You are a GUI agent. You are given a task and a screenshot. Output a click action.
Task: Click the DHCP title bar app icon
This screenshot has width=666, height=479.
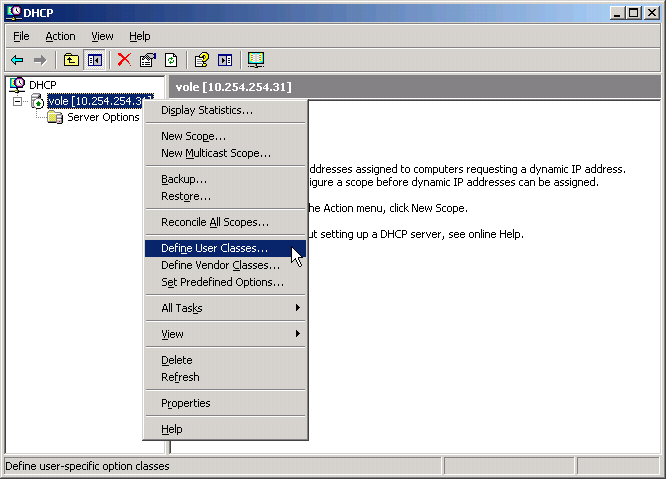pos(14,12)
